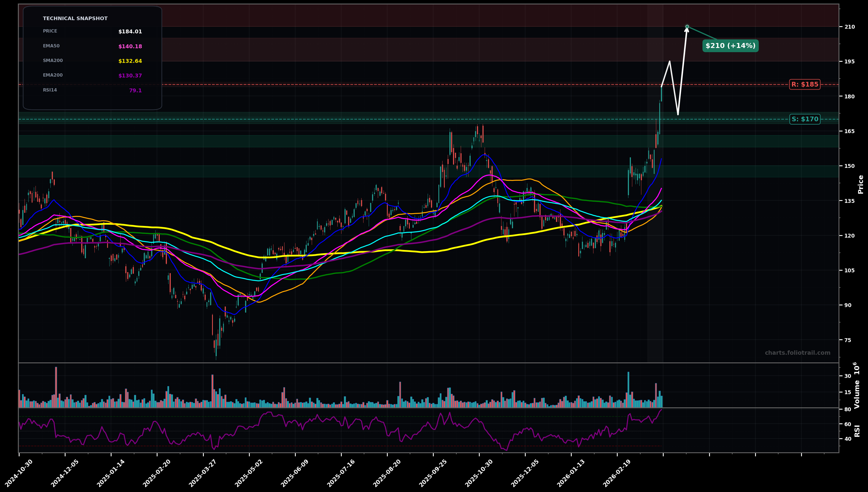Click the EMA50 indicator label

click(51, 46)
